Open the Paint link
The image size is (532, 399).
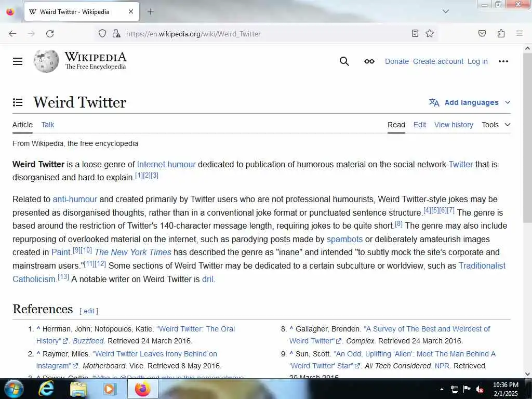pyautogui.click(x=61, y=252)
